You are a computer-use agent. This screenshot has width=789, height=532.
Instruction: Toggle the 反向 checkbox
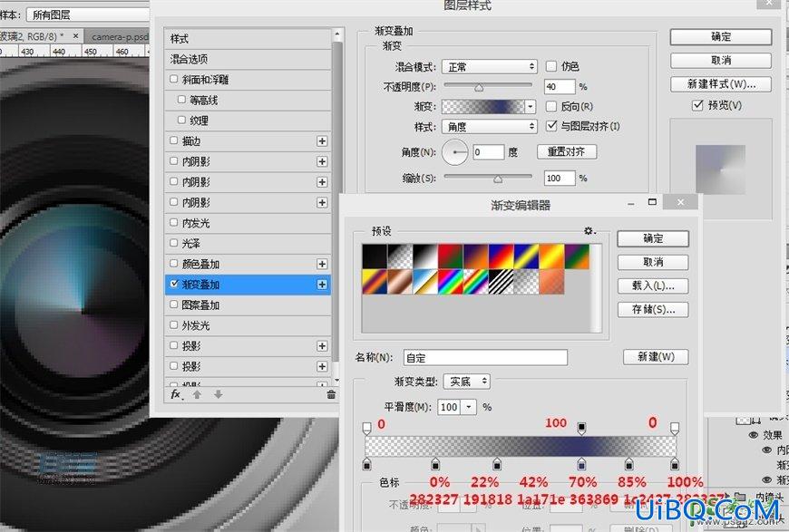coord(551,106)
